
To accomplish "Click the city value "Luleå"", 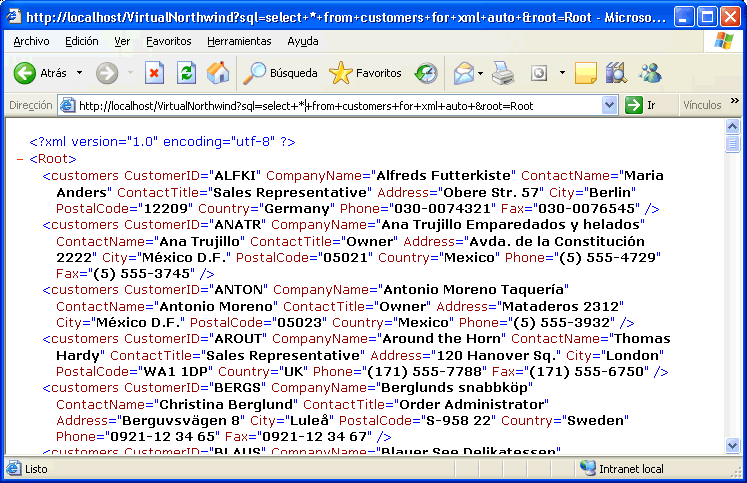I will point(308,421).
